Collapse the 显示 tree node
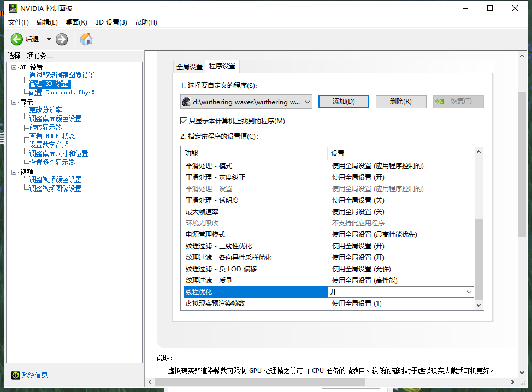The height and width of the screenshot is (392, 532). (x=14, y=102)
